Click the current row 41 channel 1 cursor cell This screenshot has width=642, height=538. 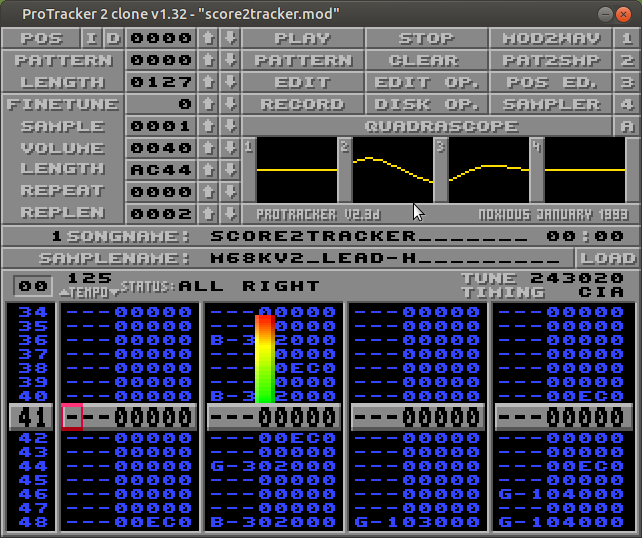(72, 417)
